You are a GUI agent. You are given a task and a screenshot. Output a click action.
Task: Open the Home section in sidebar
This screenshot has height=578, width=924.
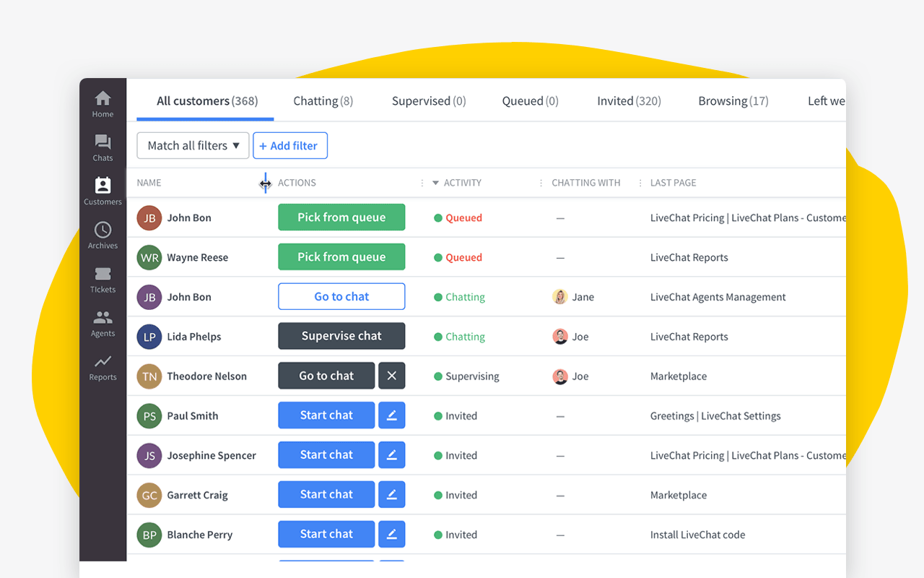(103, 104)
